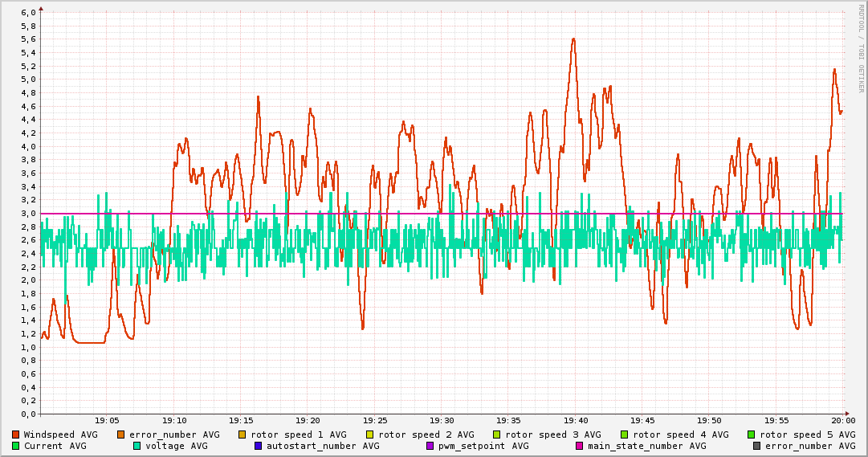Click the teal voltage AVG legend swatch
868x457 pixels.
(x=137, y=446)
